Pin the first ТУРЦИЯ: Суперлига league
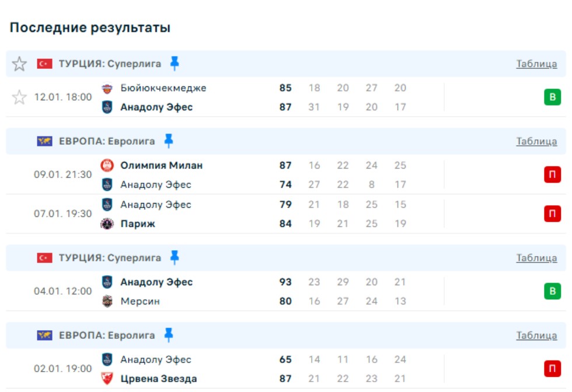The height and width of the screenshot is (392, 572). (x=175, y=63)
